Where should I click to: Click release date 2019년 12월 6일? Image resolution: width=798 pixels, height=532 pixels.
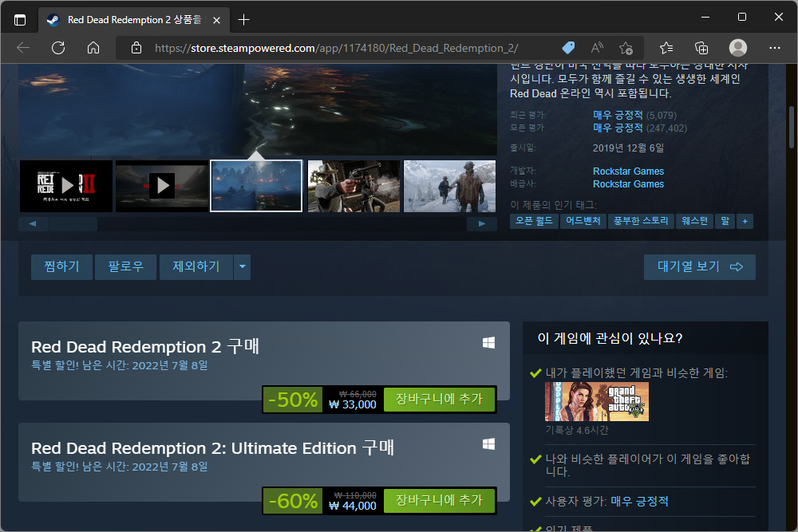pos(629,148)
